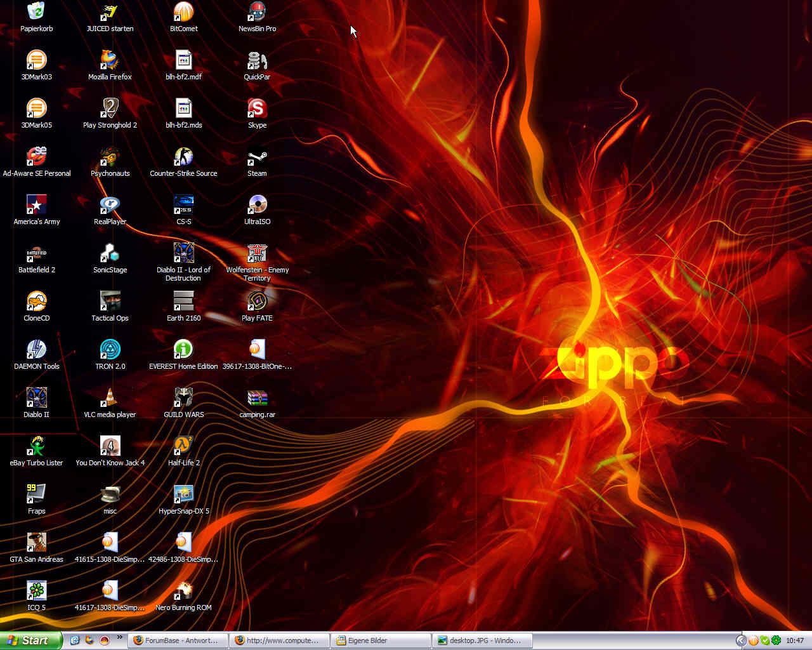Expand hidden quick launch items chevron
The width and height of the screenshot is (812, 650).
tap(119, 638)
